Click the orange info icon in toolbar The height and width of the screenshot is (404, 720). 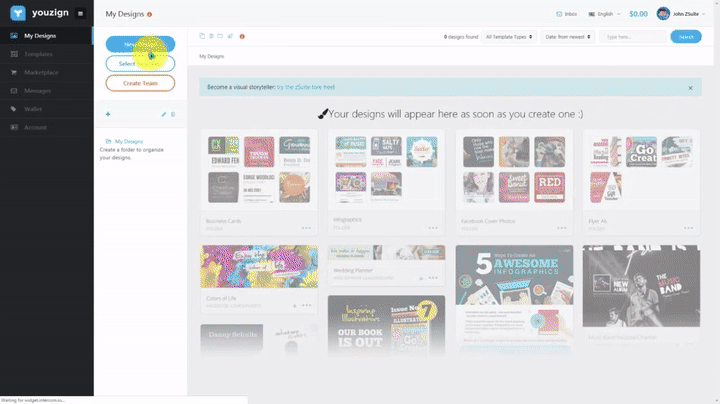click(x=242, y=36)
